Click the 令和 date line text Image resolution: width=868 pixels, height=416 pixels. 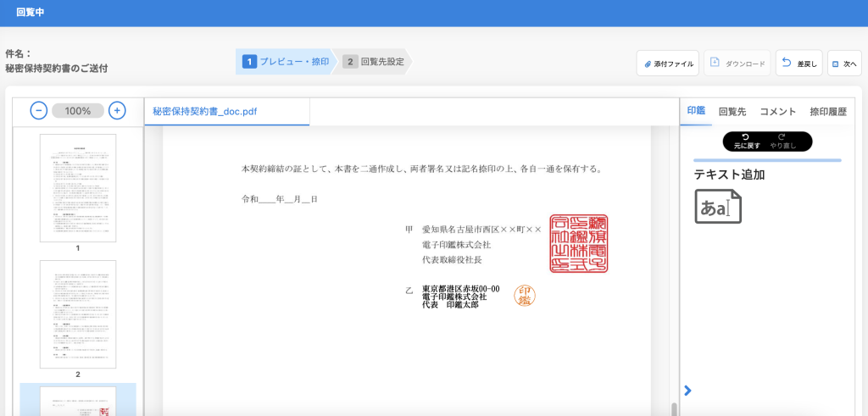[279, 199]
